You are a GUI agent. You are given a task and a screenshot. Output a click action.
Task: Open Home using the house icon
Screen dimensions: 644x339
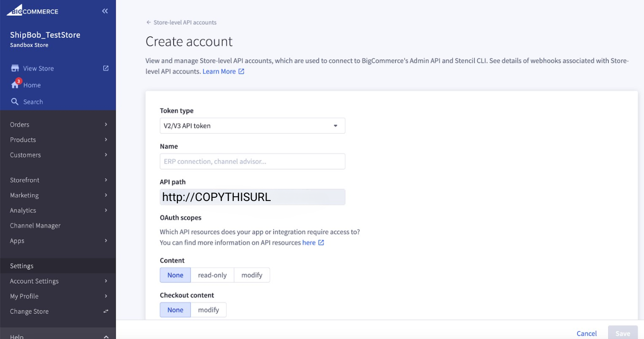pyautogui.click(x=14, y=85)
